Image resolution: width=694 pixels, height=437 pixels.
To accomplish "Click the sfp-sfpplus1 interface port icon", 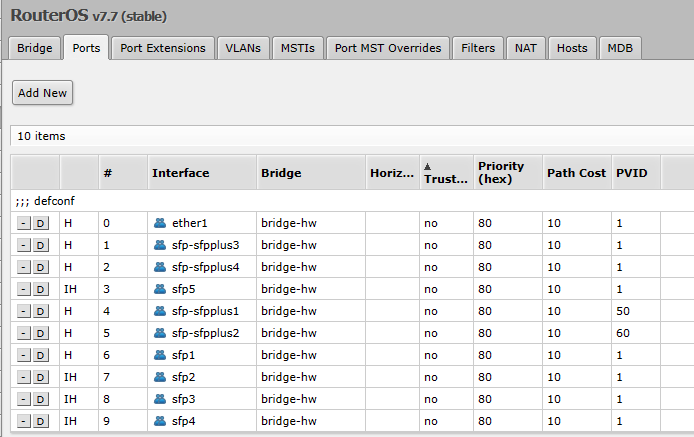I will (160, 311).
